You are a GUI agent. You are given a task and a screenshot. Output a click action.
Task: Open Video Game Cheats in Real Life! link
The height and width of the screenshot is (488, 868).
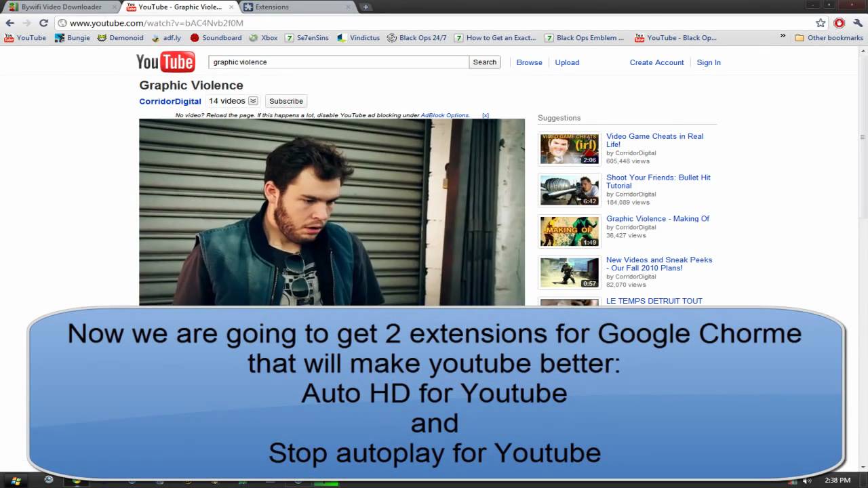(654, 140)
